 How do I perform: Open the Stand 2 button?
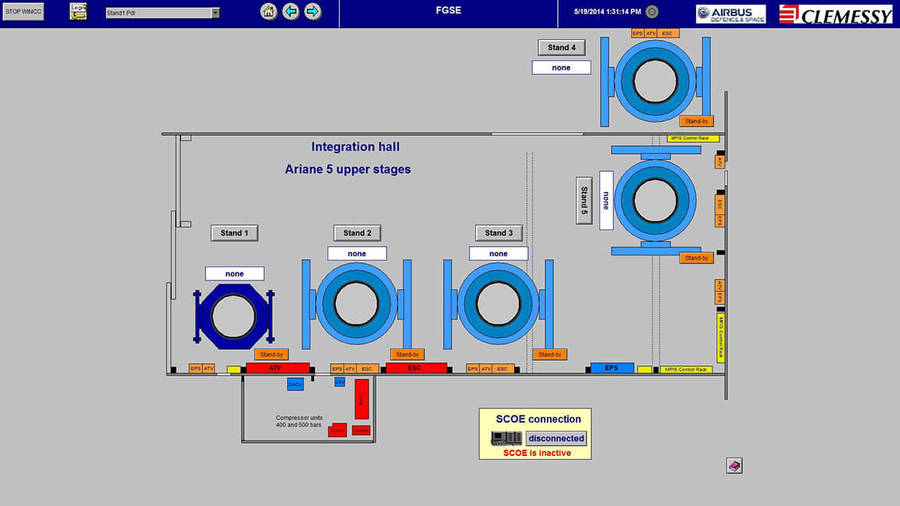[357, 233]
